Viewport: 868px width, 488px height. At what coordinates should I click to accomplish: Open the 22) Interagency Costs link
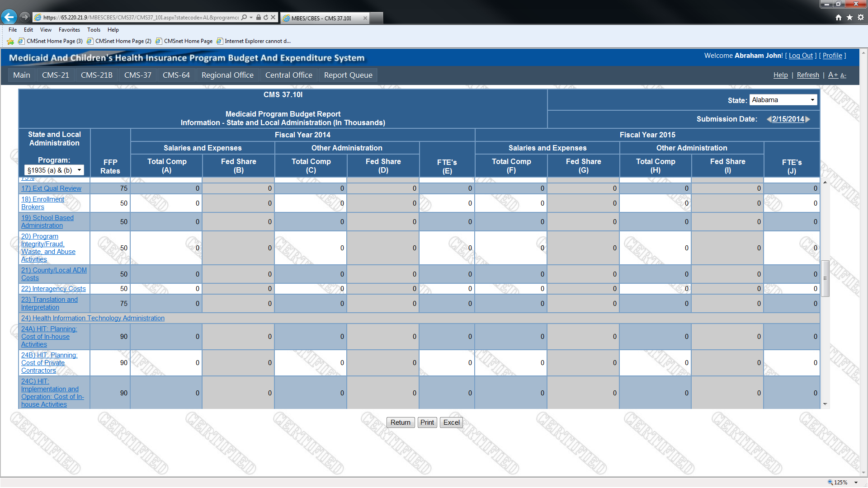pos(53,289)
